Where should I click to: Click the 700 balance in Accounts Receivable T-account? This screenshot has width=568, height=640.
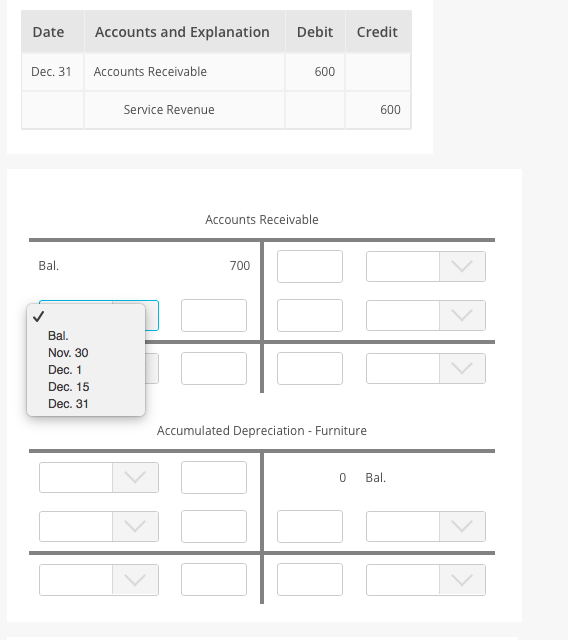[240, 266]
